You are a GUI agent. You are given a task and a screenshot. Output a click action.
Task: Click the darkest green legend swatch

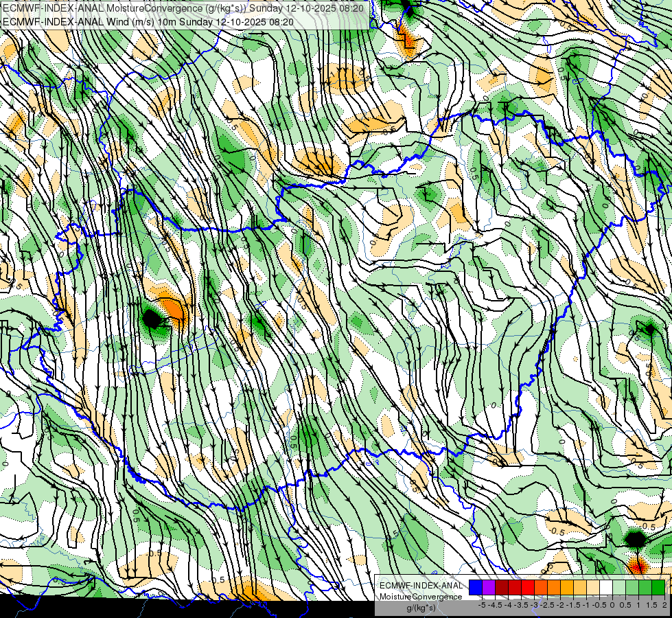pyautogui.click(x=658, y=588)
